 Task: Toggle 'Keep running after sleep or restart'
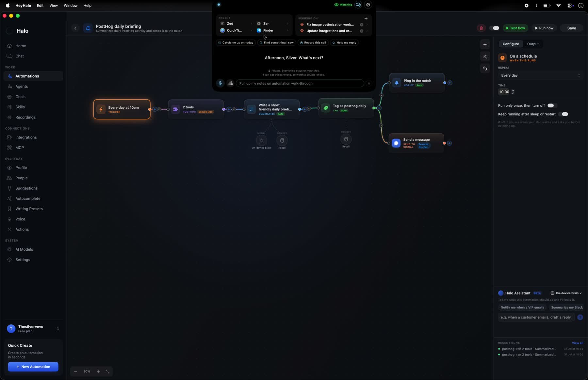click(x=564, y=114)
